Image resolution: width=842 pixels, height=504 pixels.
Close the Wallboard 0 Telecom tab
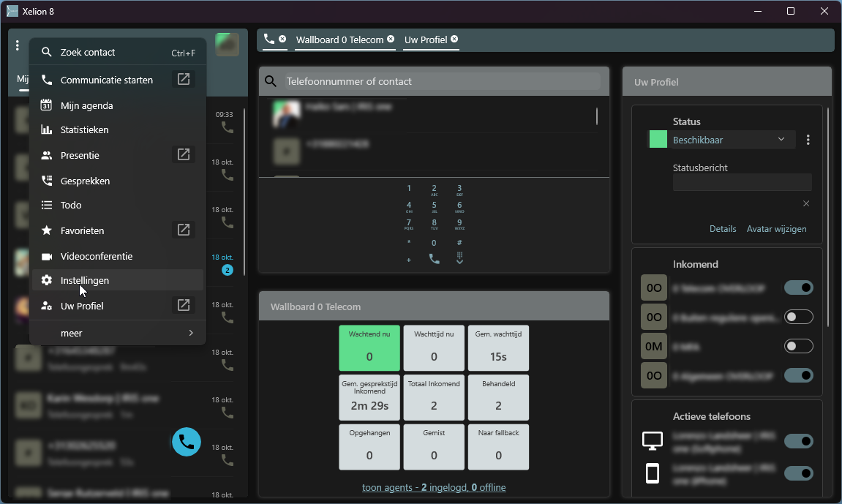(391, 39)
